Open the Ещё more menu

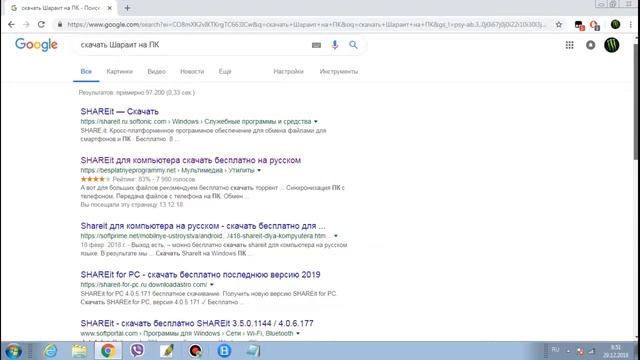tap(225, 71)
